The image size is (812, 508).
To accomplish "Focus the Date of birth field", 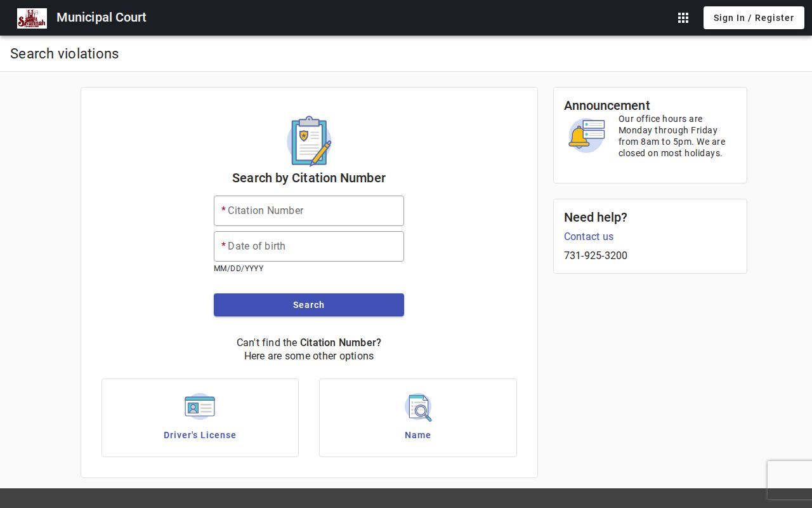I will [309, 246].
